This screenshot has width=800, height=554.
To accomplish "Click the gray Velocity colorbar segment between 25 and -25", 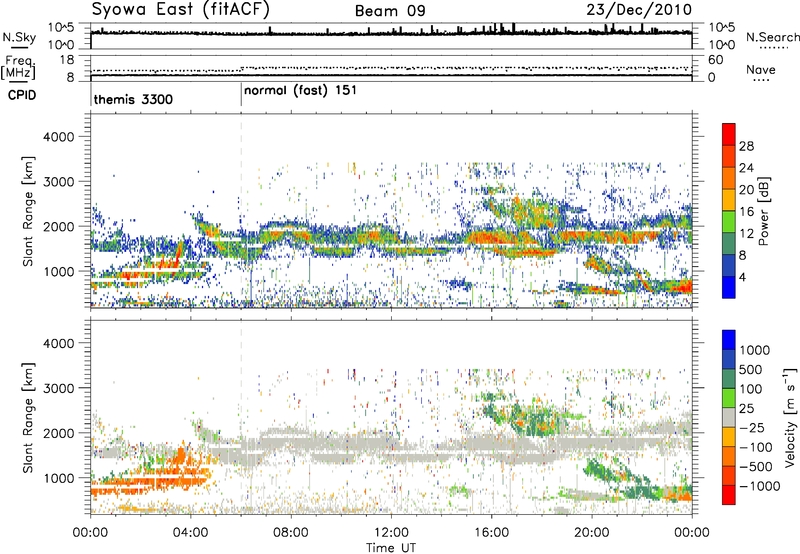I will [x=729, y=417].
